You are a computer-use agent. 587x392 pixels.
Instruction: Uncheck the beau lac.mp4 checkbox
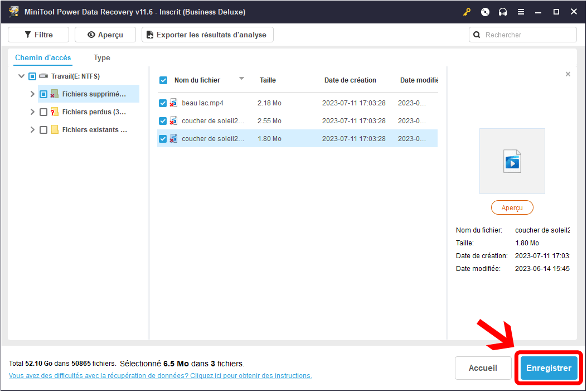tap(163, 103)
